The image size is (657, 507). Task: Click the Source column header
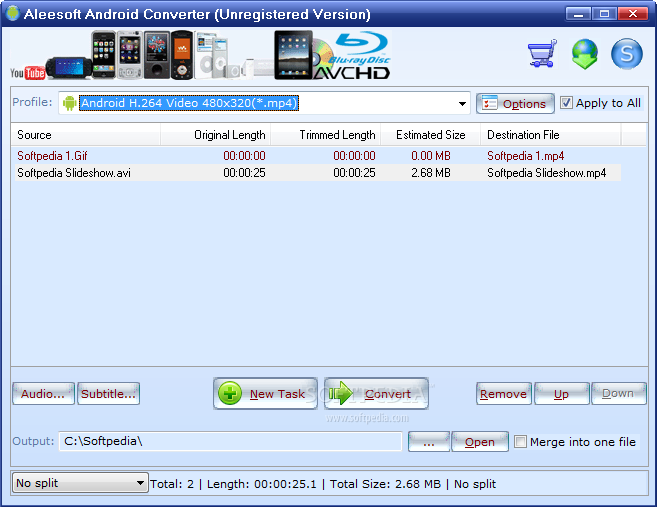[85, 135]
